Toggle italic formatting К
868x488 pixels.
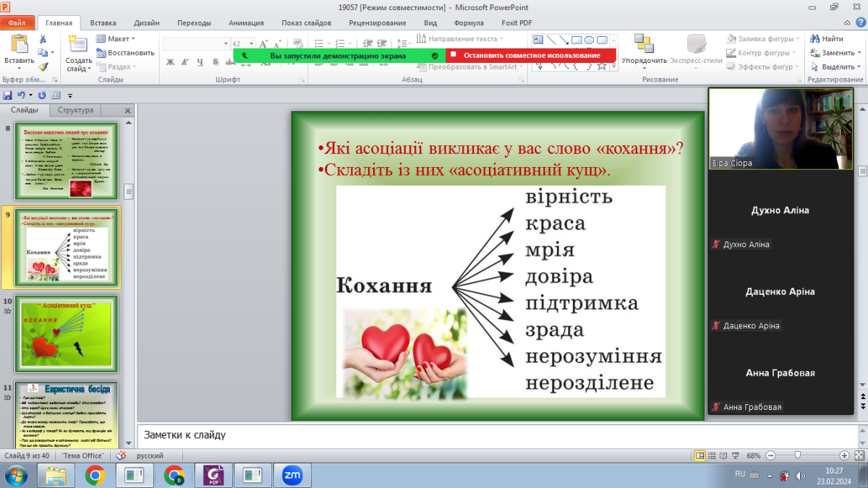coord(185,62)
